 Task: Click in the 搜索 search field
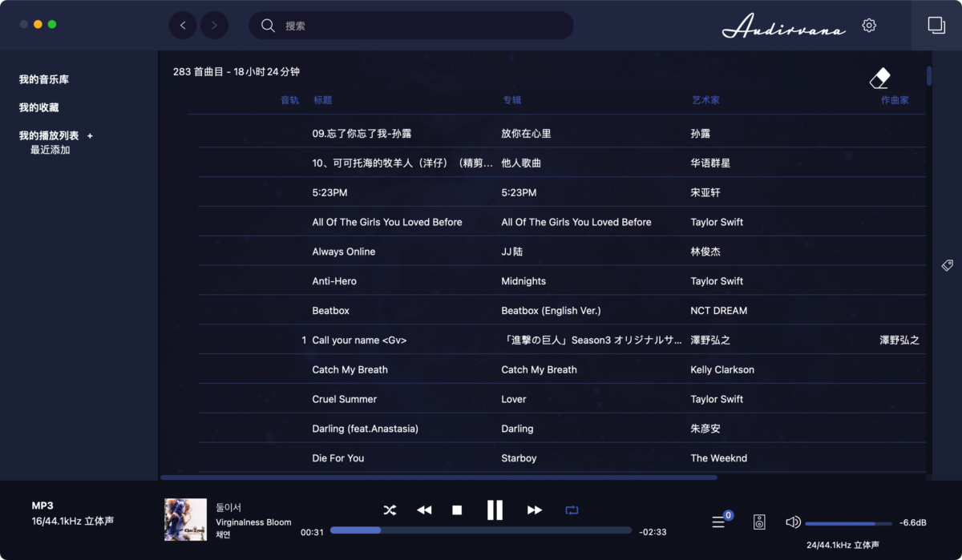(411, 26)
